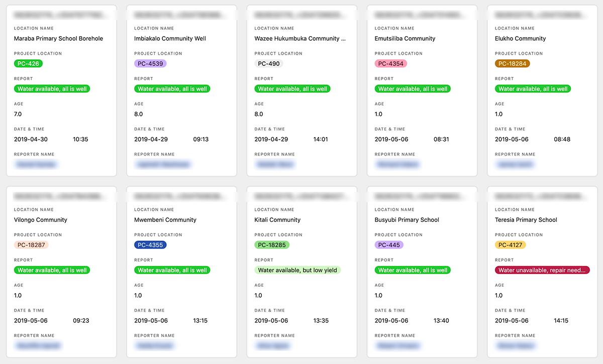
Task: Click Elukho Community's Water available report badge
Action: (533, 89)
